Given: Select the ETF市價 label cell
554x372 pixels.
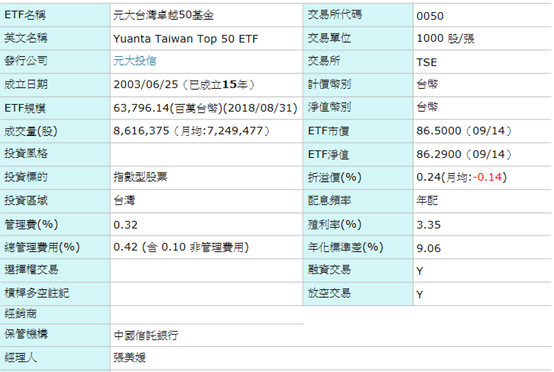Looking at the screenshot, I should (358, 131).
